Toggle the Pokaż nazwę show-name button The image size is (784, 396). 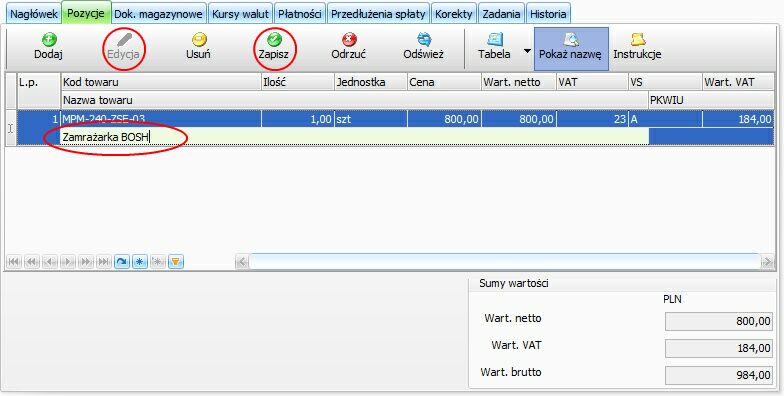pos(571,48)
